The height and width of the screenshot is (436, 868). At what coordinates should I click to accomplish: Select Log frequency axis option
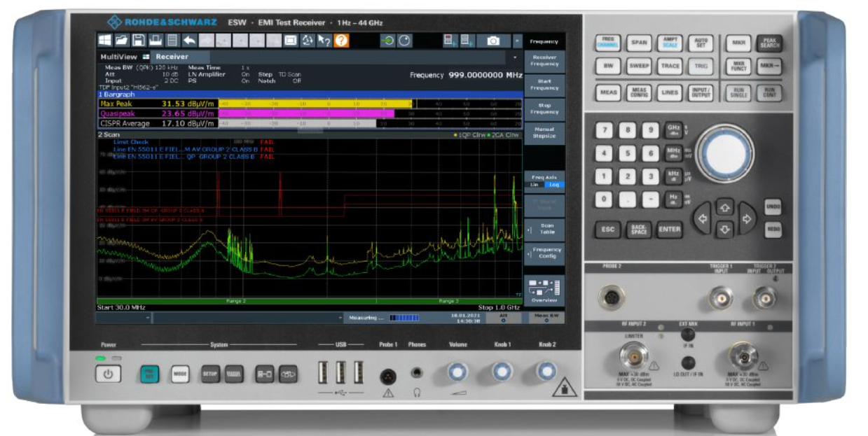tap(553, 184)
